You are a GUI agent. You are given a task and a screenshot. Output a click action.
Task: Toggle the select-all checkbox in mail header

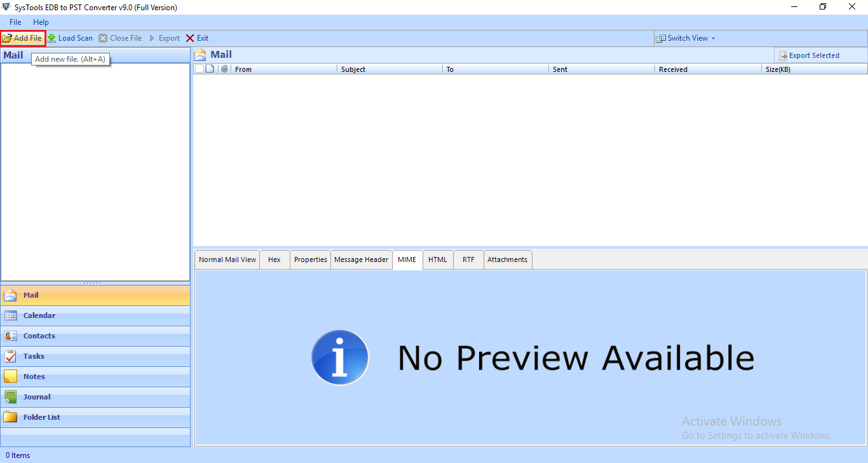(199, 69)
